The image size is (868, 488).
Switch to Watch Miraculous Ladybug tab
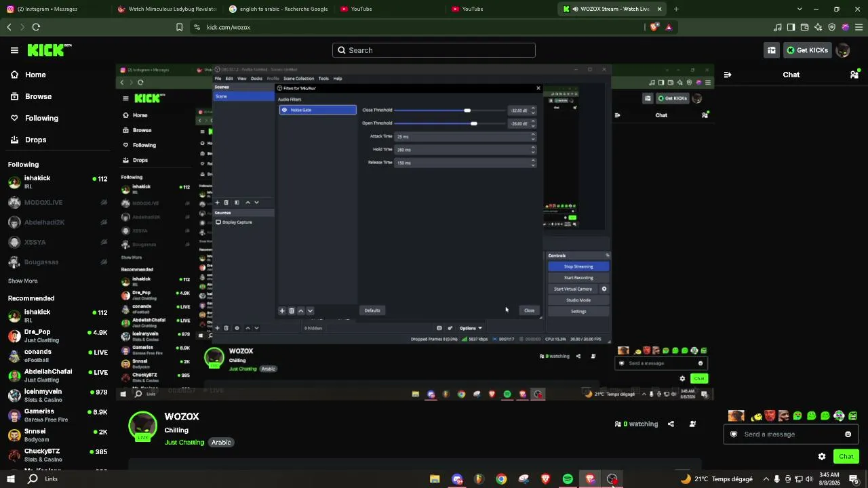coord(167,9)
